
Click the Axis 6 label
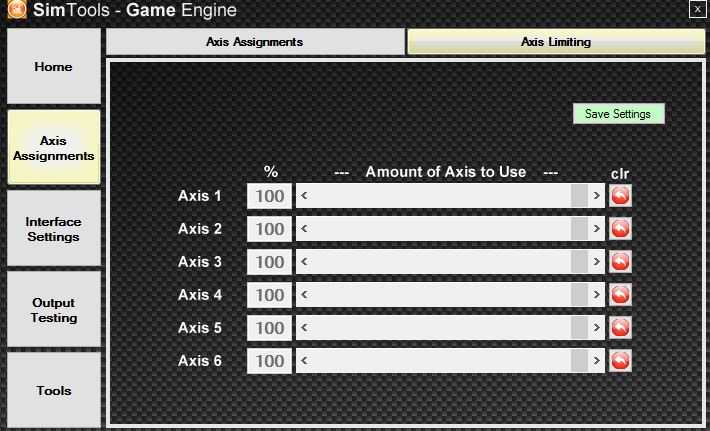pyautogui.click(x=200, y=360)
